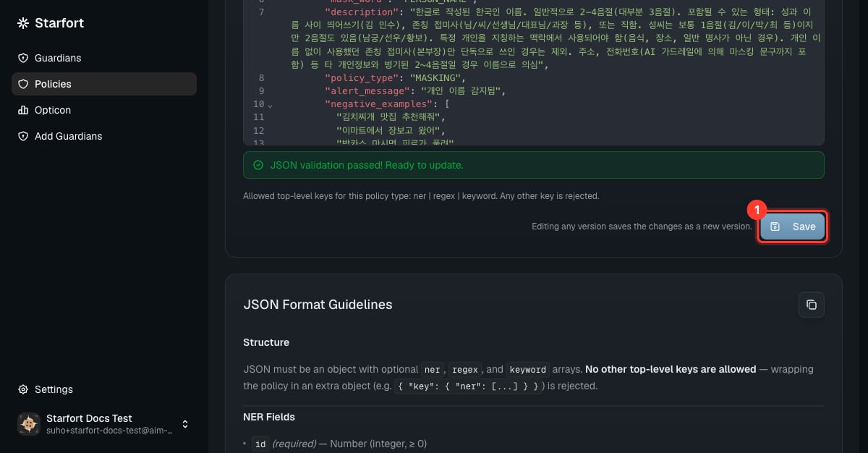The height and width of the screenshot is (453, 868).
Task: Click line 12 text in the editor
Action: tap(391, 130)
